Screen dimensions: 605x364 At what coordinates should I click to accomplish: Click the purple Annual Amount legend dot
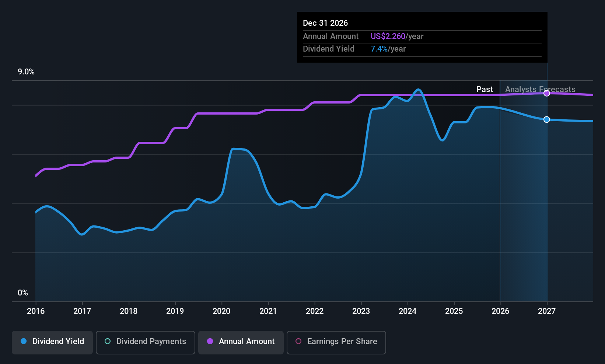(x=210, y=341)
